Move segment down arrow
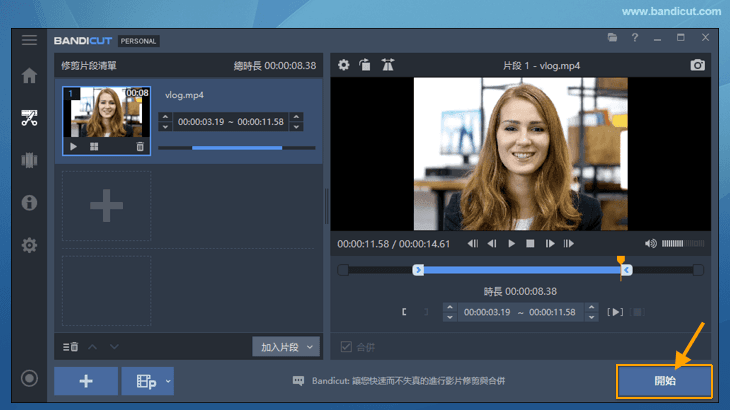730x410 pixels. [114, 347]
